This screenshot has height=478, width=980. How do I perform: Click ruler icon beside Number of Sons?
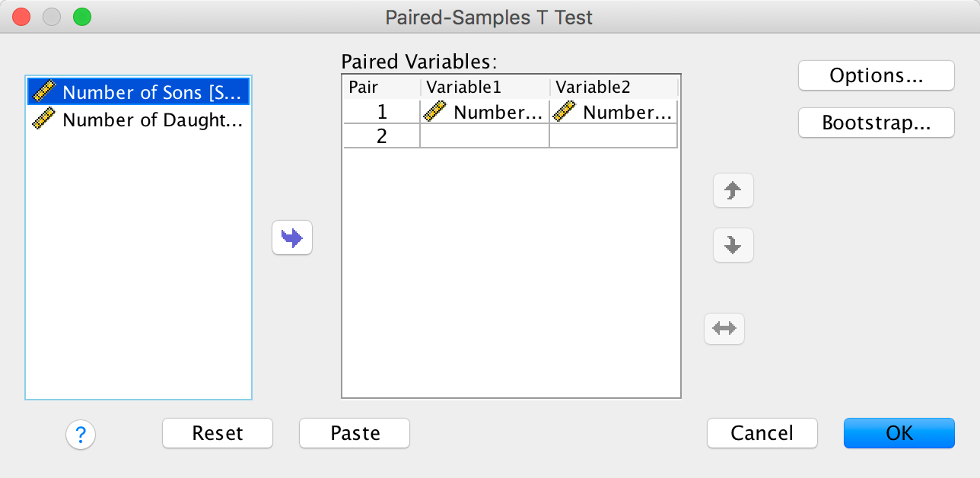[x=44, y=92]
